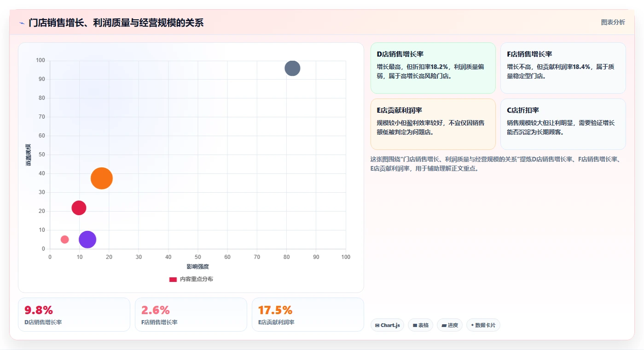Click the icon inside the 表格 chip
The image size is (644, 350).
click(x=415, y=325)
